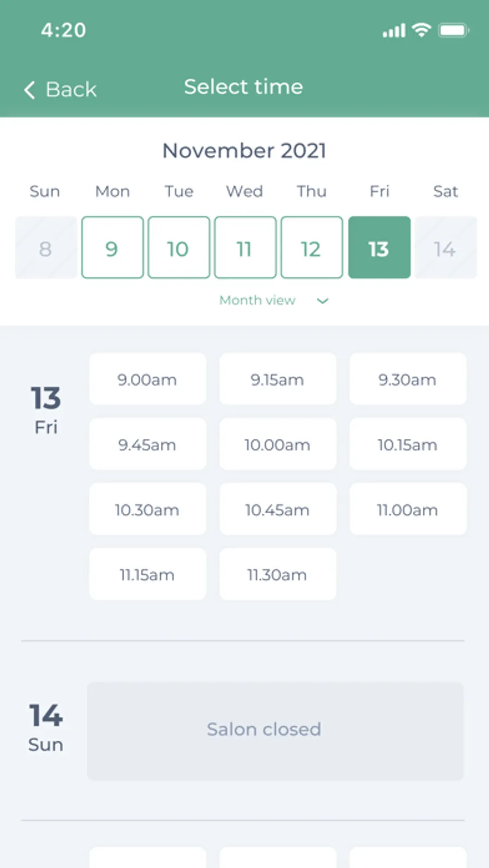Choose the 10.00am time slot

pyautogui.click(x=278, y=444)
